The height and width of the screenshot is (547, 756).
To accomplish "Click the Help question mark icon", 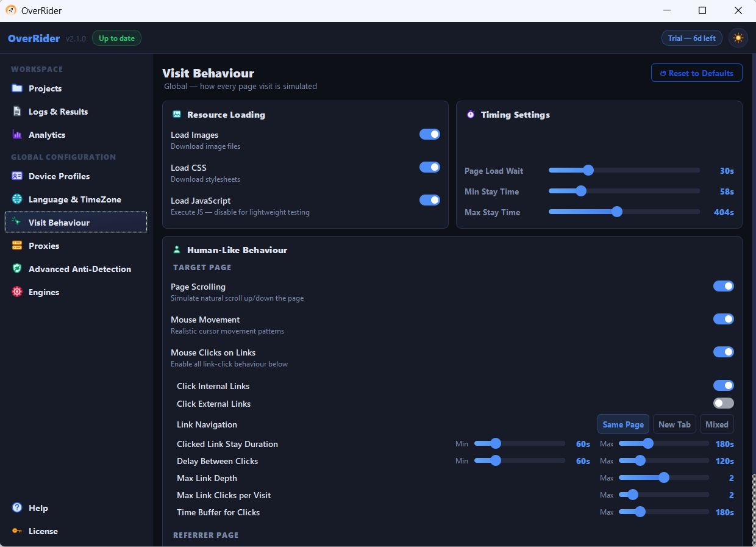I will pos(17,508).
